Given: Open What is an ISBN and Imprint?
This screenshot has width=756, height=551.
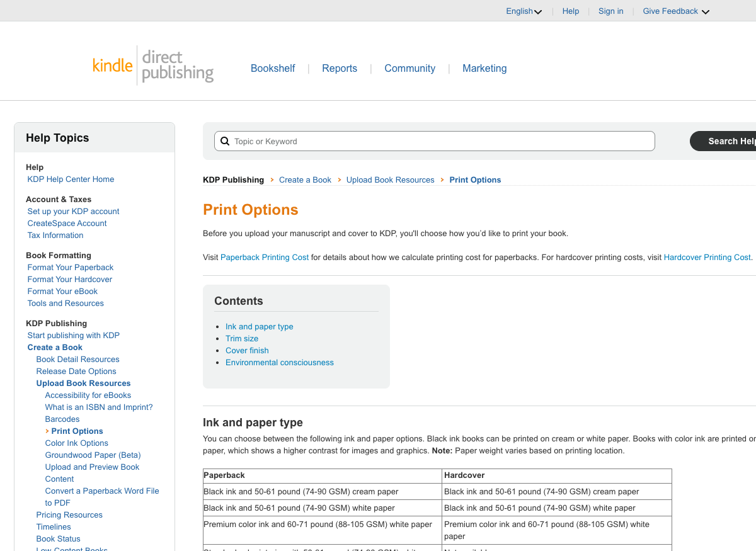Looking at the screenshot, I should (99, 407).
